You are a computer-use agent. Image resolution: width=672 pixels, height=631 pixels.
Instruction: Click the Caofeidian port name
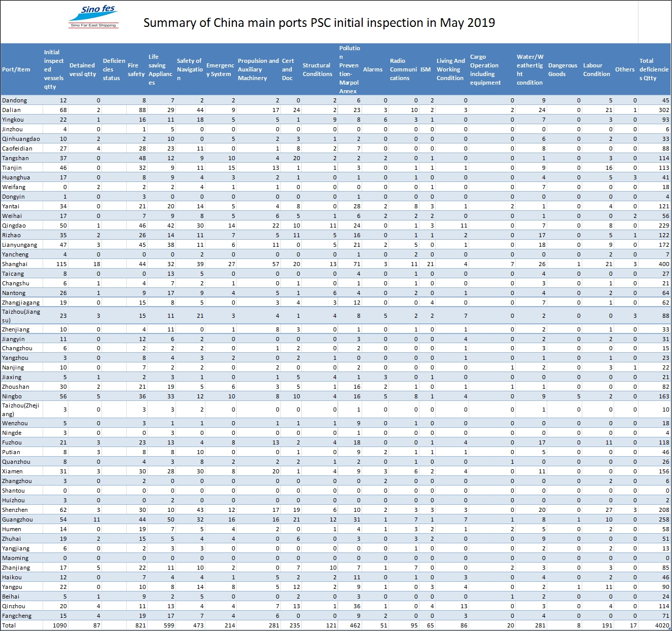[x=17, y=149]
